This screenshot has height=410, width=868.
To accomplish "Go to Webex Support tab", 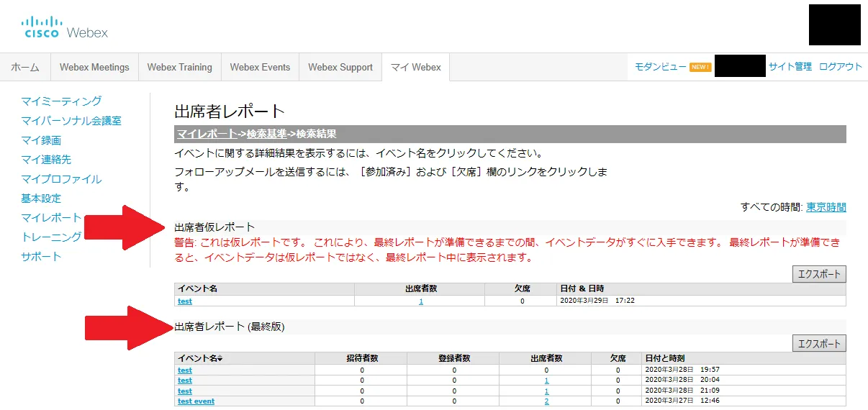I will point(340,67).
